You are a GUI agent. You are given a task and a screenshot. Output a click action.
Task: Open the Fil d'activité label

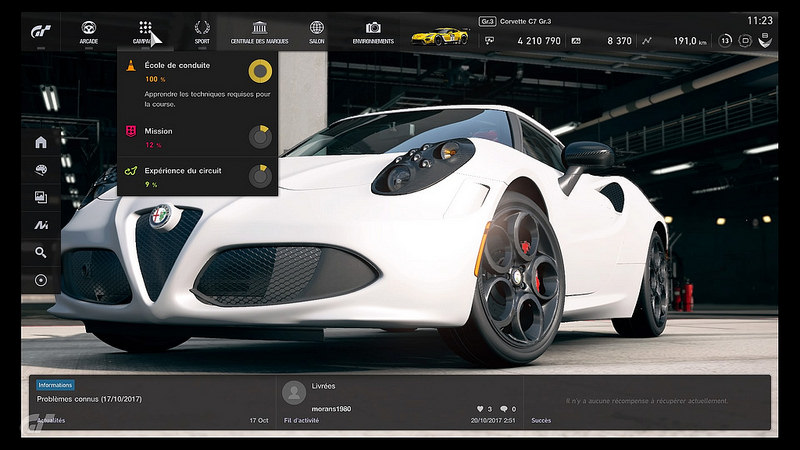click(x=302, y=420)
